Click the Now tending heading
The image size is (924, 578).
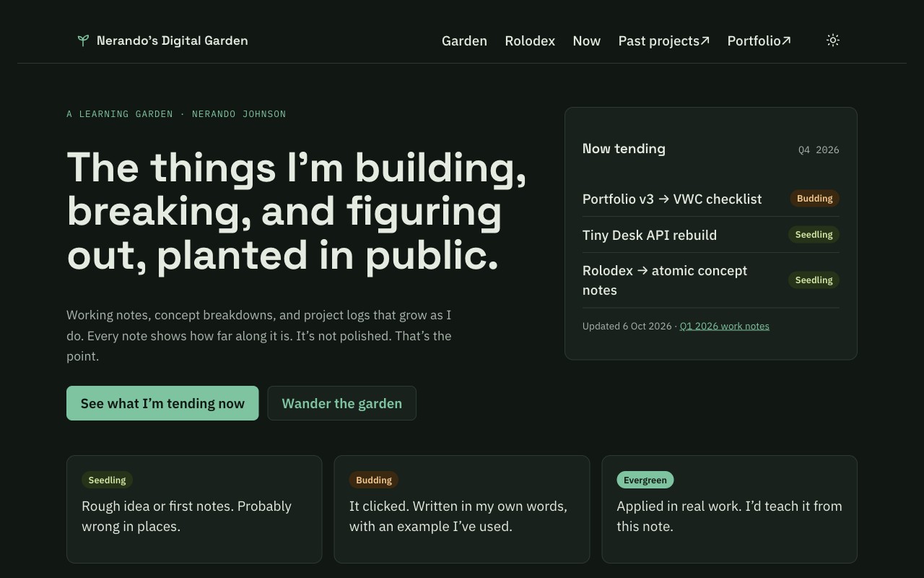tap(624, 149)
